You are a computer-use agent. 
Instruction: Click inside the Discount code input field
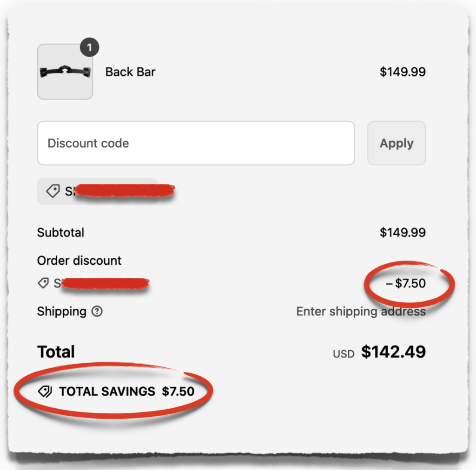pyautogui.click(x=195, y=143)
